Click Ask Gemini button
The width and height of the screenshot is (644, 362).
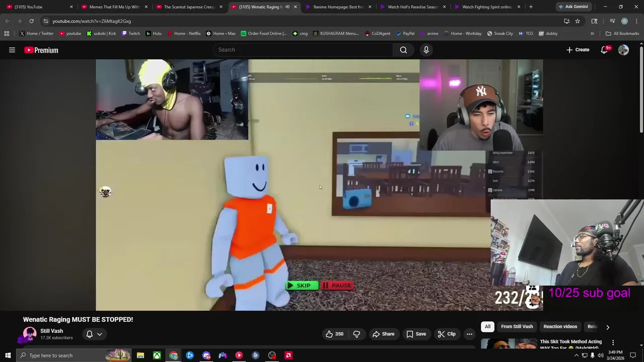click(x=573, y=7)
